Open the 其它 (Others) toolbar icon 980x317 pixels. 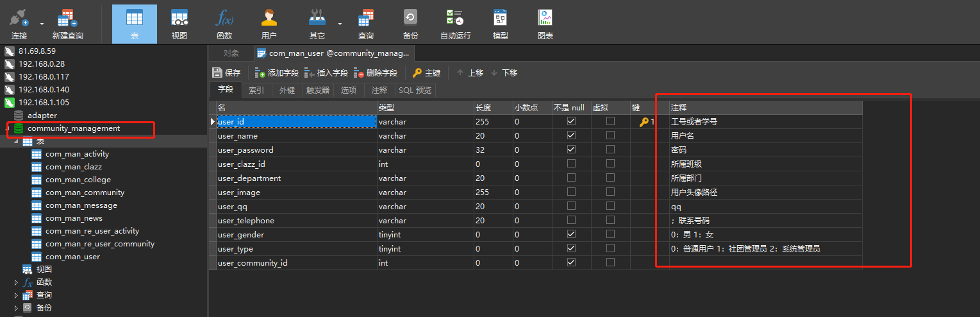[317, 24]
